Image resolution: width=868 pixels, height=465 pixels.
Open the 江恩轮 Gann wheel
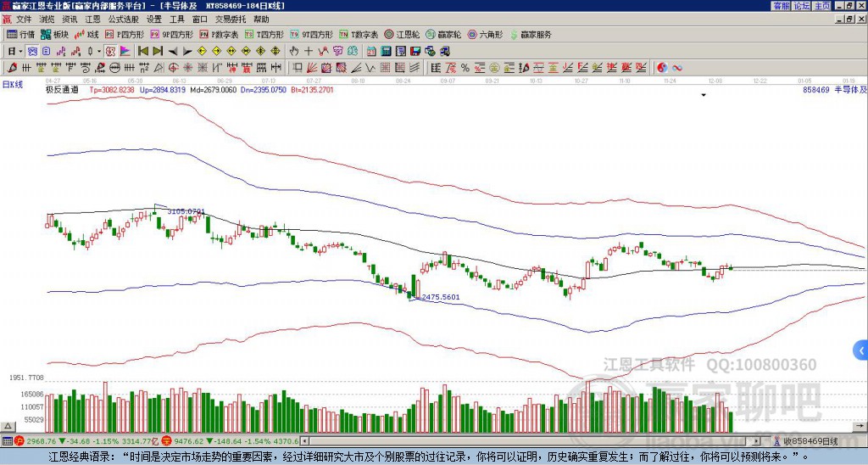[402, 34]
